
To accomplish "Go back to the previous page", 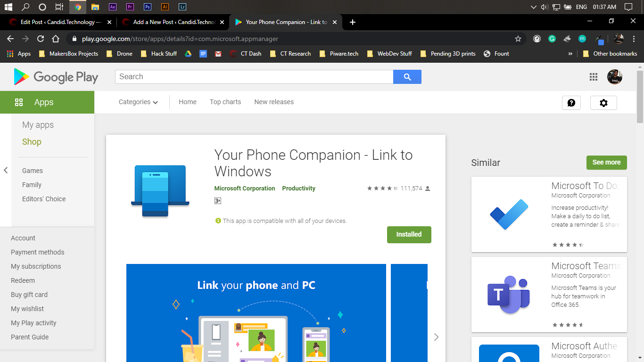I will pyautogui.click(x=10, y=39).
